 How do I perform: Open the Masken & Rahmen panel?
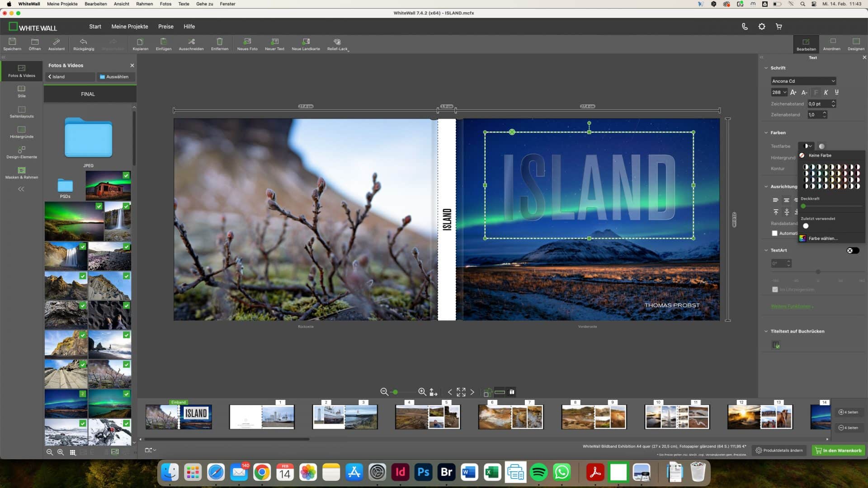pyautogui.click(x=21, y=174)
